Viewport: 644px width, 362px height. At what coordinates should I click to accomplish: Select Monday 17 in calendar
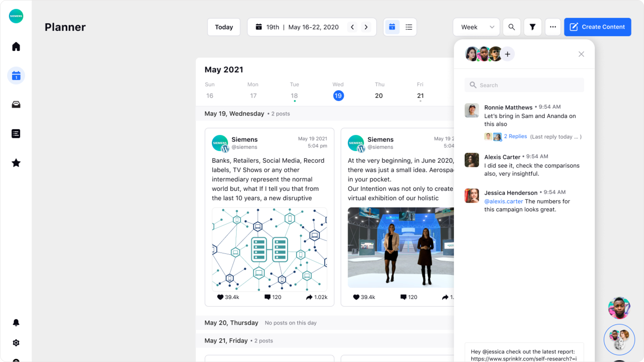(253, 96)
